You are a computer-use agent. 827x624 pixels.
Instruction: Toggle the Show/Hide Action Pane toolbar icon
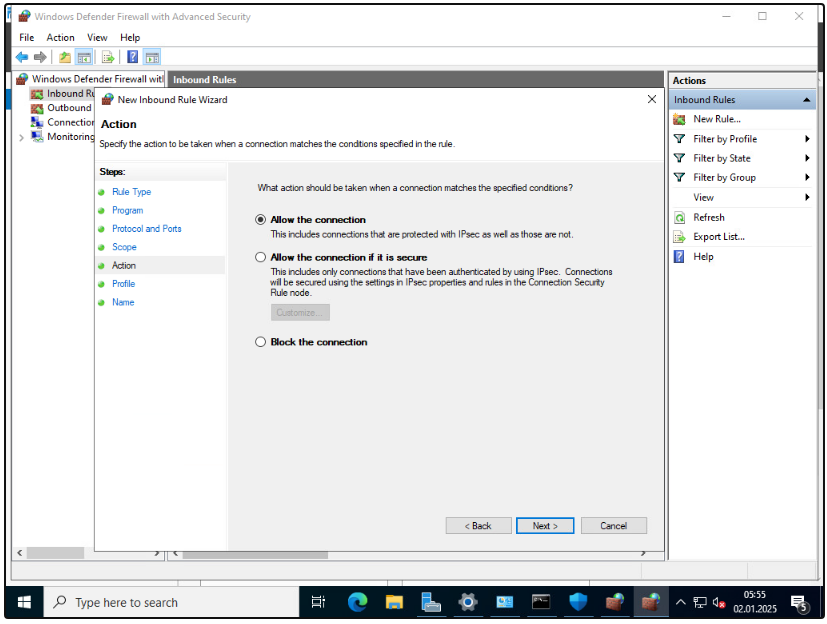152,57
